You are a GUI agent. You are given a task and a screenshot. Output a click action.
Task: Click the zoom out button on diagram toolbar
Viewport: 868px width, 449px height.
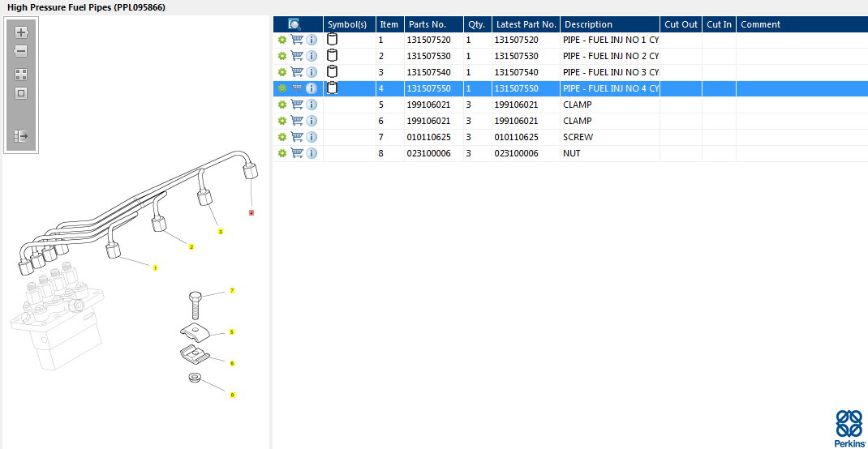(x=21, y=51)
